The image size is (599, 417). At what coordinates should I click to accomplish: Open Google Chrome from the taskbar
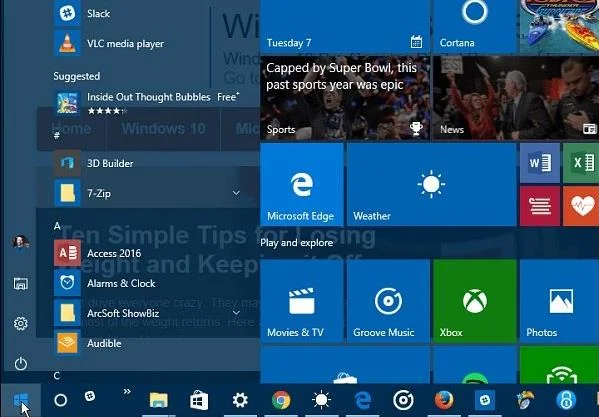click(281, 400)
